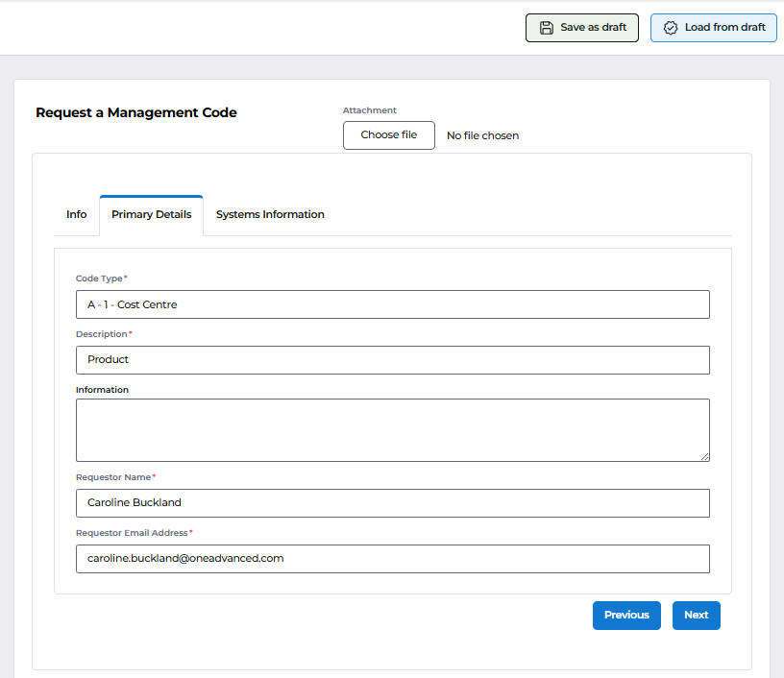Click the Requestor Email Address field

[393, 559]
